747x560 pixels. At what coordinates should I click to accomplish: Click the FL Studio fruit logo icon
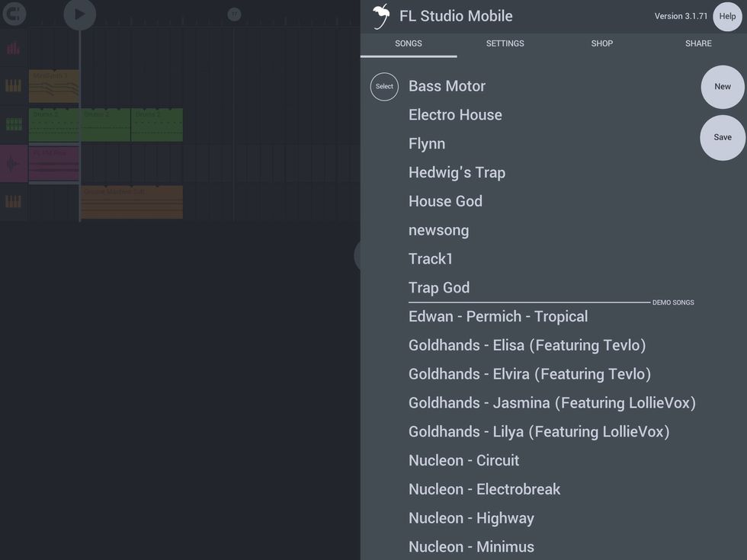(380, 16)
